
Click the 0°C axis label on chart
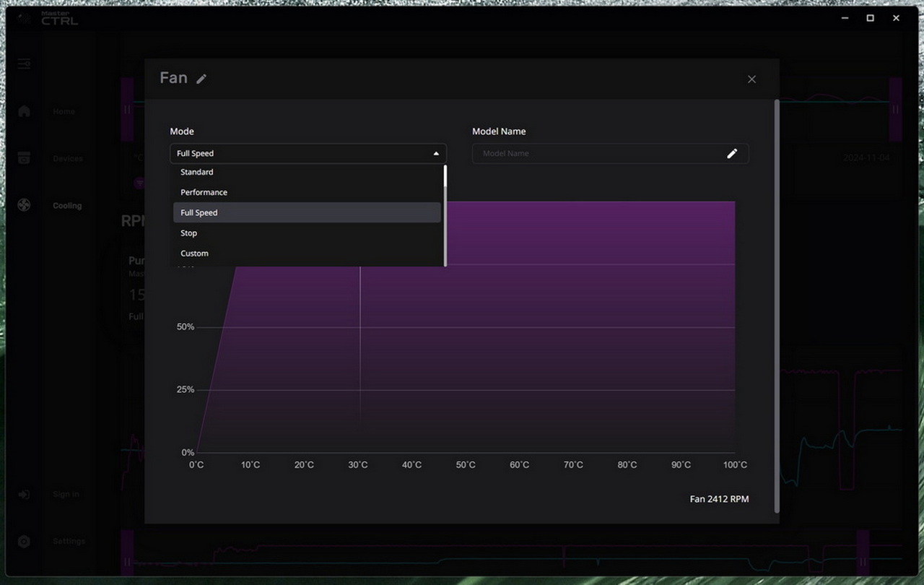point(196,465)
